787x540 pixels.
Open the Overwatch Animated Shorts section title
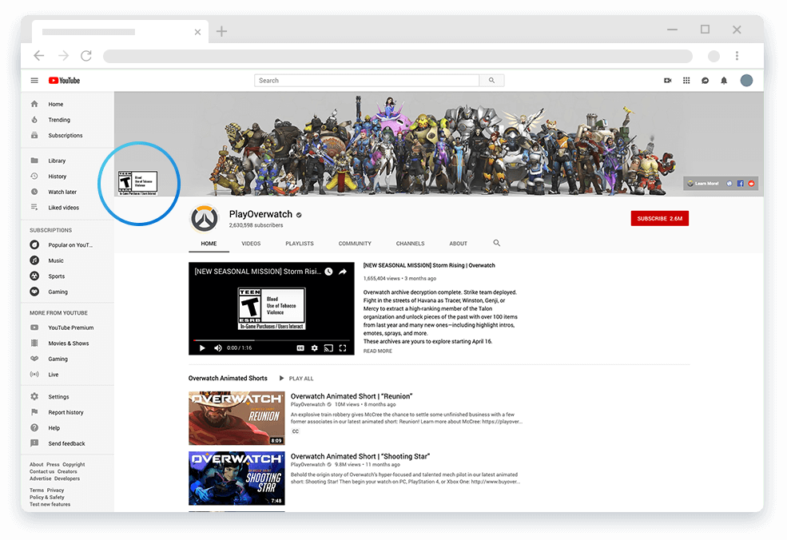pos(228,378)
